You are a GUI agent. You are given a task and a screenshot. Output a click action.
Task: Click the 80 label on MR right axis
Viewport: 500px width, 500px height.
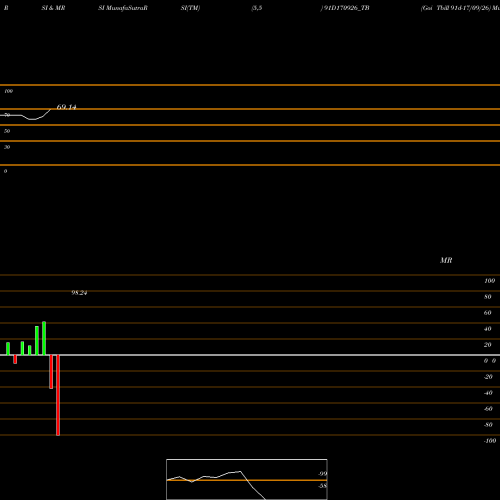(x=488, y=297)
